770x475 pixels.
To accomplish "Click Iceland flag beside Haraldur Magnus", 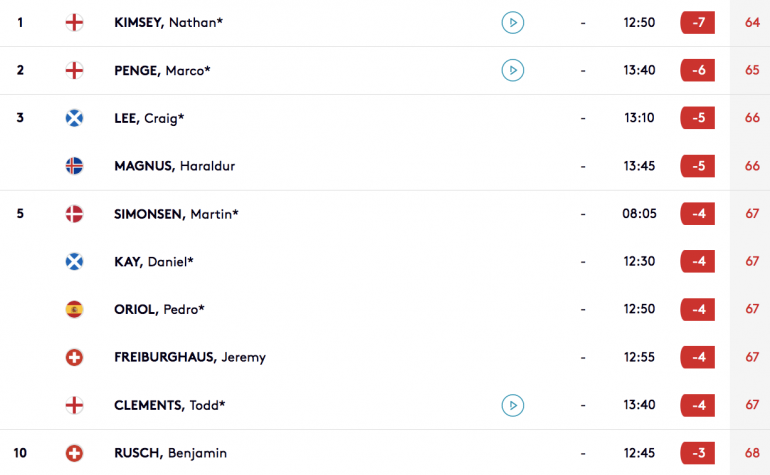I will point(74,166).
